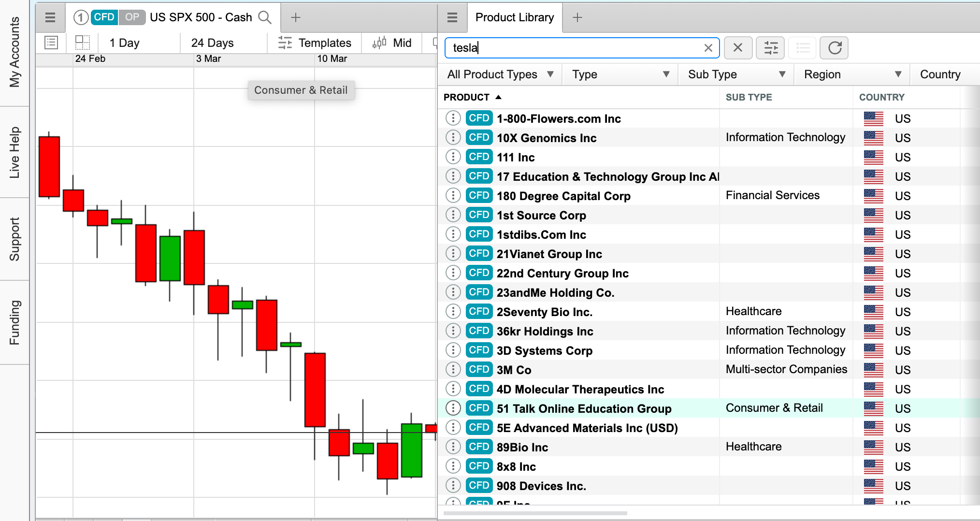
Task: Select the 1stdibs.Com Inc product
Action: (x=541, y=234)
